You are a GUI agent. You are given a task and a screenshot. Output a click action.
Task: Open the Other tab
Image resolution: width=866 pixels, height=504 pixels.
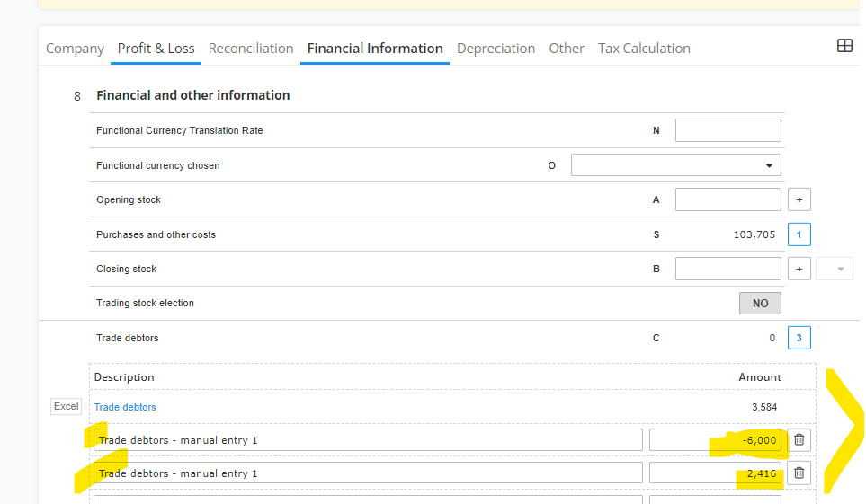click(567, 49)
